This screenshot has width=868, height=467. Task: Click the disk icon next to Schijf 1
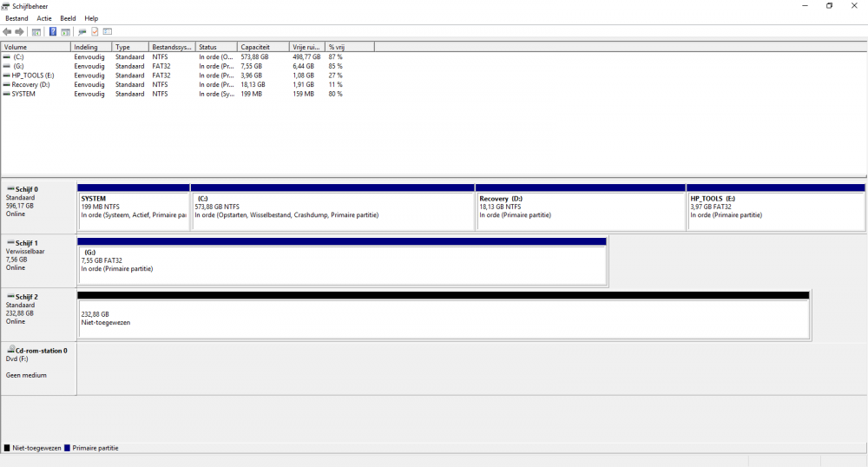click(10, 242)
